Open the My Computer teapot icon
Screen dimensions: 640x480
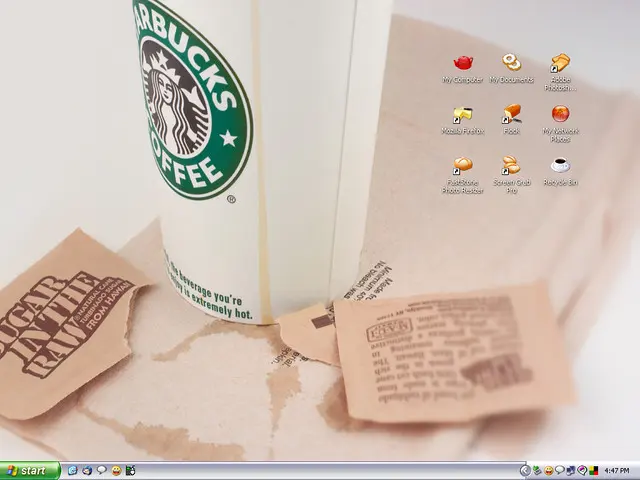(463, 62)
